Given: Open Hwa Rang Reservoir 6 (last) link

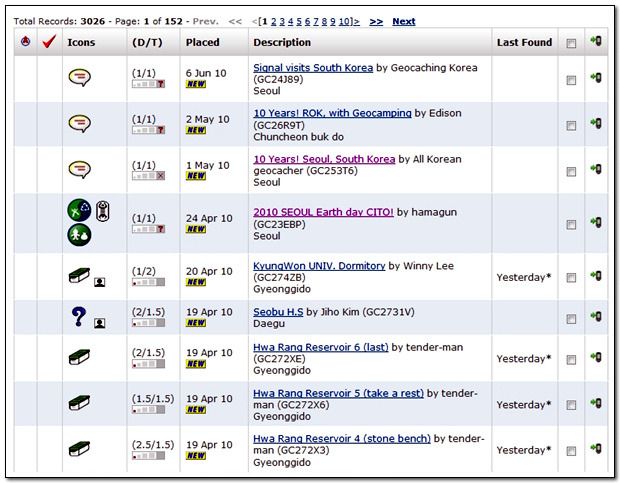Looking at the screenshot, I should point(321,347).
